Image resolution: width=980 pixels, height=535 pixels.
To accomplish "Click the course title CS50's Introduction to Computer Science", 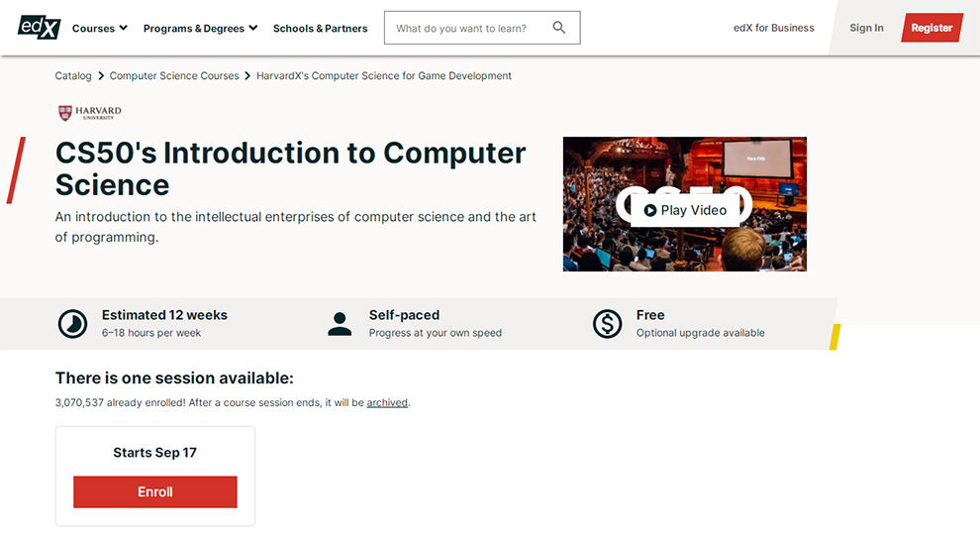I will pos(291,169).
